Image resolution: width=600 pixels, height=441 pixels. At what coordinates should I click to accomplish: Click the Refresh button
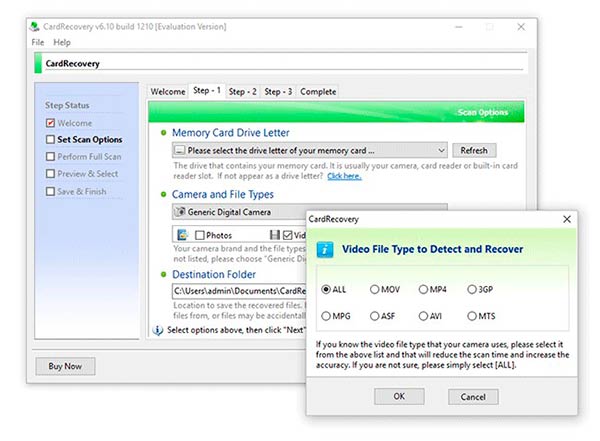(x=474, y=150)
